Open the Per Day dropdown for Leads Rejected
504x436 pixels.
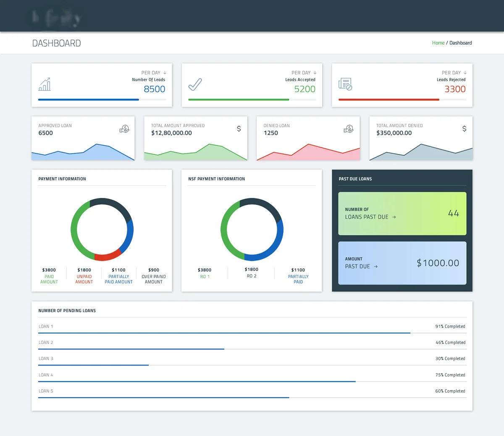click(x=454, y=73)
